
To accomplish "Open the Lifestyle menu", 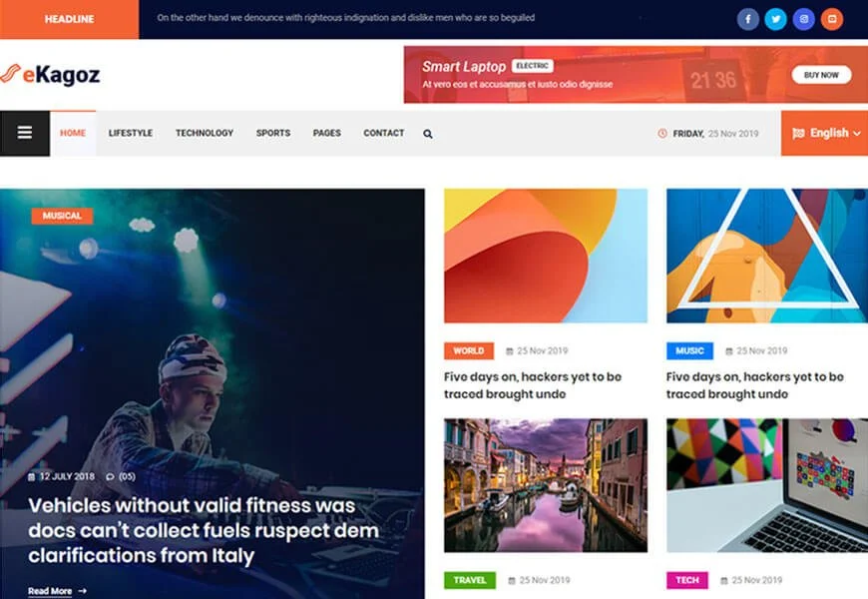I will 131,133.
